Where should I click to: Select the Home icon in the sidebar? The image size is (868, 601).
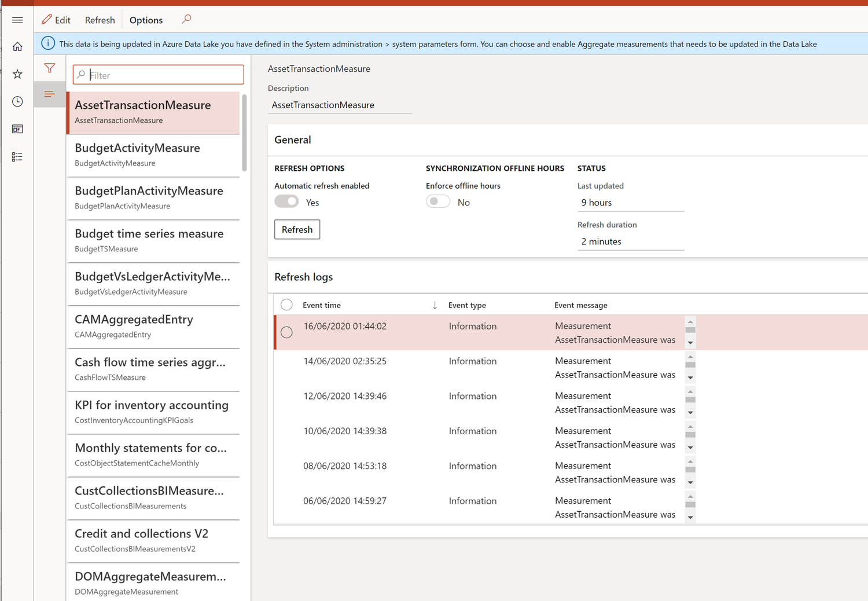tap(17, 46)
